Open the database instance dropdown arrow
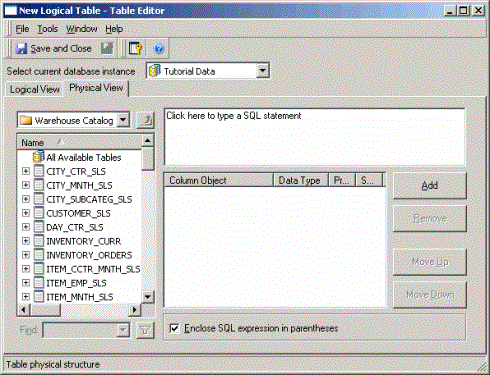This screenshot has width=490, height=375. coord(263,71)
